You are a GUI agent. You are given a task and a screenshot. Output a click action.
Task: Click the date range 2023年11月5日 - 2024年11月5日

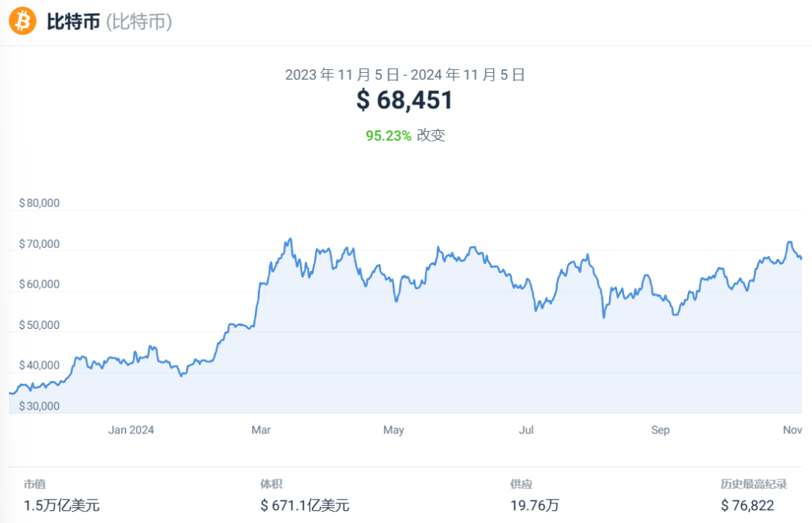(404, 74)
